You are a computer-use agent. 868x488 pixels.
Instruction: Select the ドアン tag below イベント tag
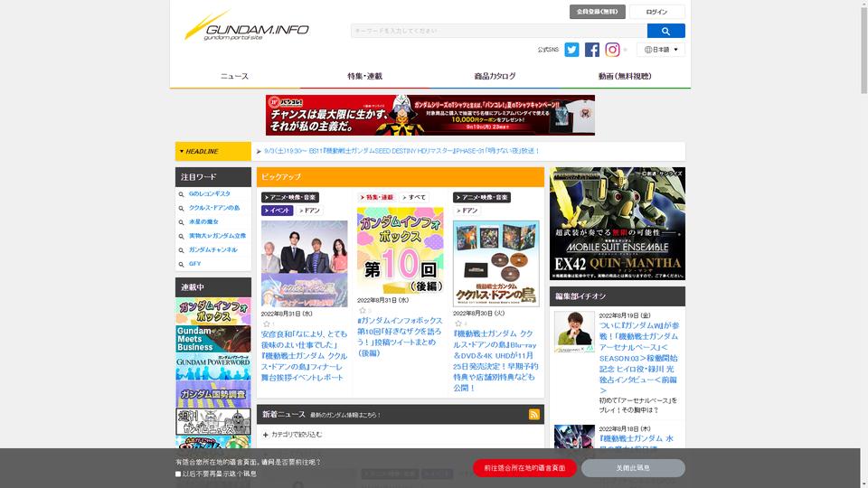[309, 211]
